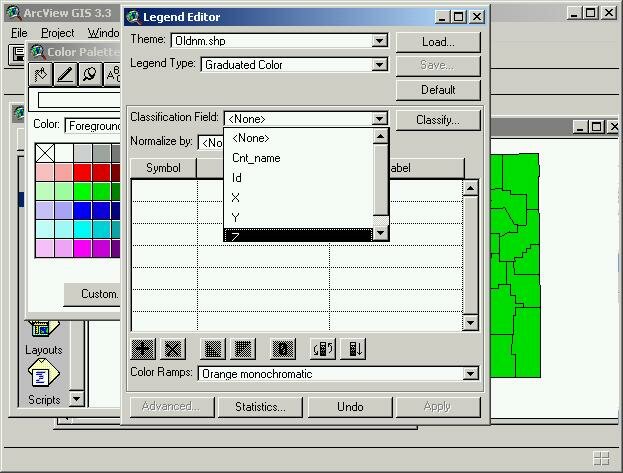
Task: Click the ArcView GIS title icon
Action: tap(14, 13)
